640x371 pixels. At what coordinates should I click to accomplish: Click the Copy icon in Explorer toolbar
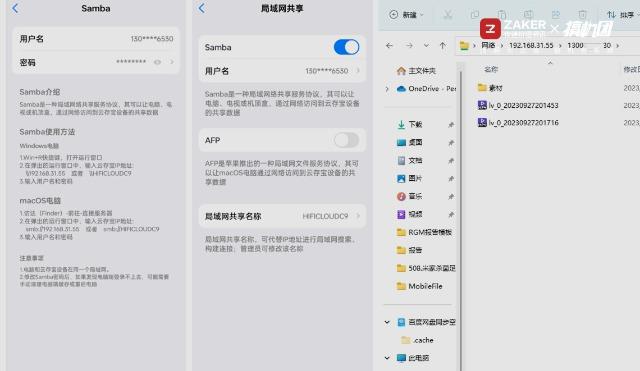point(475,15)
